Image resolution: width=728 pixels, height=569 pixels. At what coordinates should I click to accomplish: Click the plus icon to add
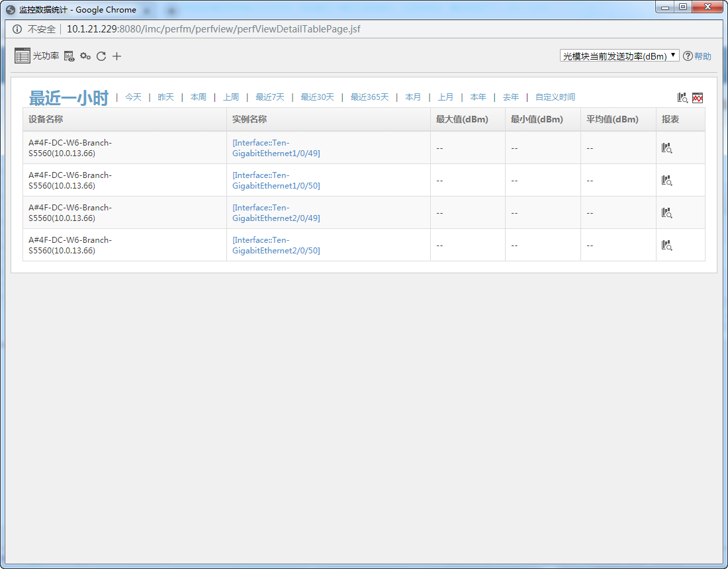coord(116,56)
